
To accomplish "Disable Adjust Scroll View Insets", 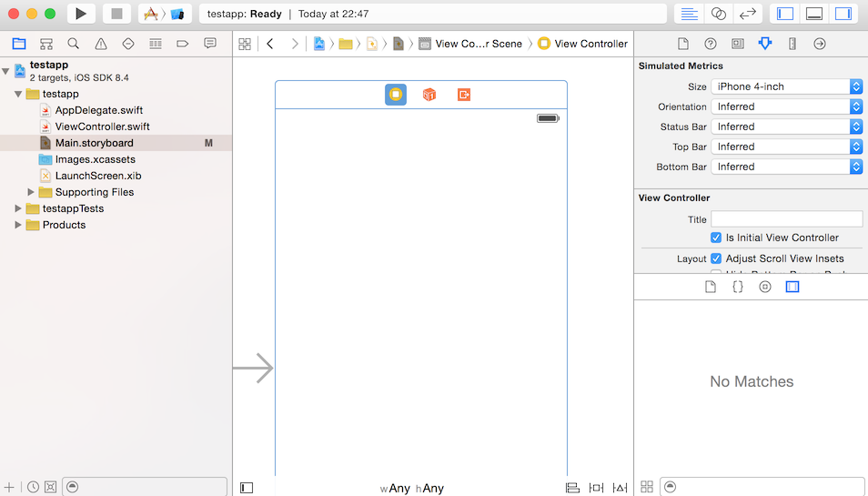I will coord(716,258).
